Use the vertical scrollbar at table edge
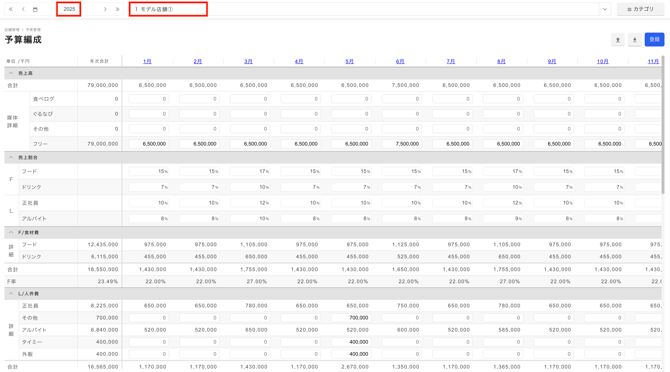Viewport: 670px width, 372px height. pyautogui.click(x=663, y=124)
